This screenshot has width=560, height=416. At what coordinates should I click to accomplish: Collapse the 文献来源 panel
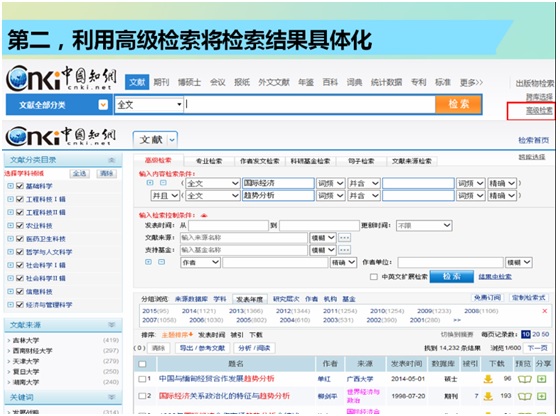[112, 325]
